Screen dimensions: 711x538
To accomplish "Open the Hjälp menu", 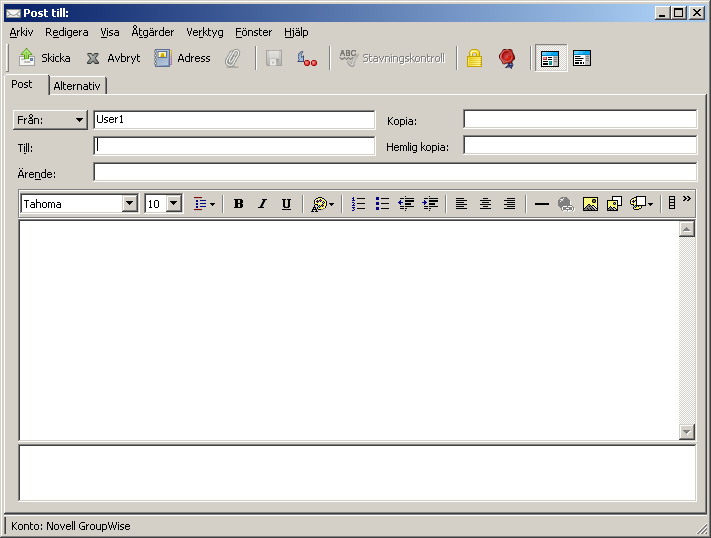I will (x=296, y=32).
